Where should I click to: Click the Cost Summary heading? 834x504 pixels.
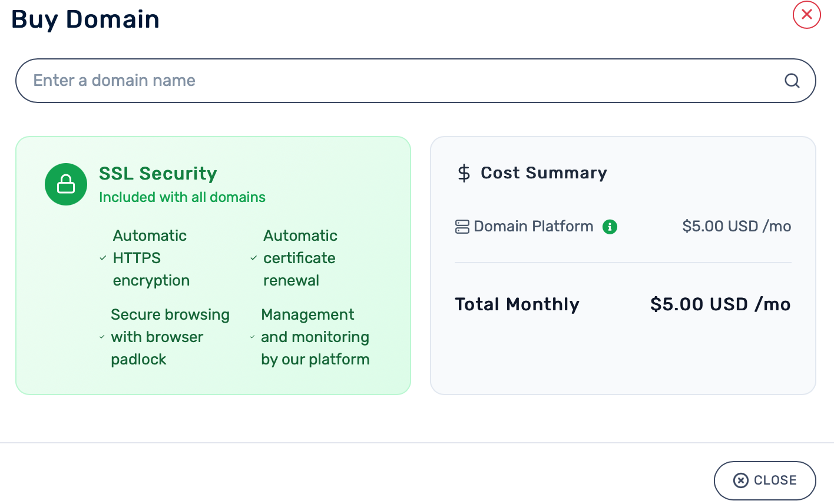(543, 173)
